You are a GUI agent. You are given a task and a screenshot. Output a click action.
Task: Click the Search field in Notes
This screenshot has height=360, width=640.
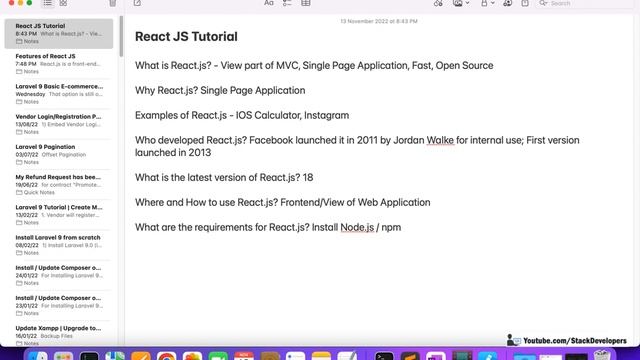(x=585, y=3)
